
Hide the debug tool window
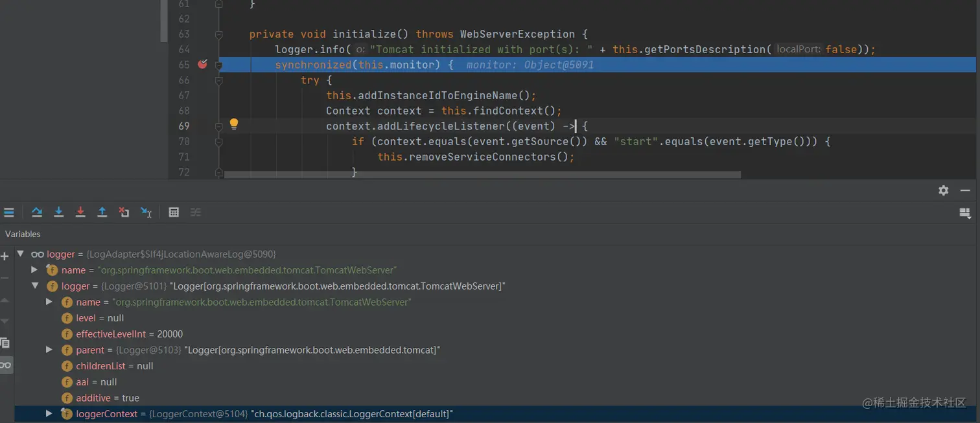[x=966, y=190]
